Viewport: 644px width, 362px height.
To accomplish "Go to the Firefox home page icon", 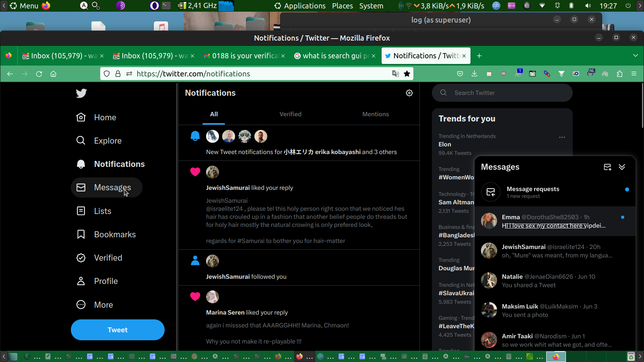I will click(53, 74).
